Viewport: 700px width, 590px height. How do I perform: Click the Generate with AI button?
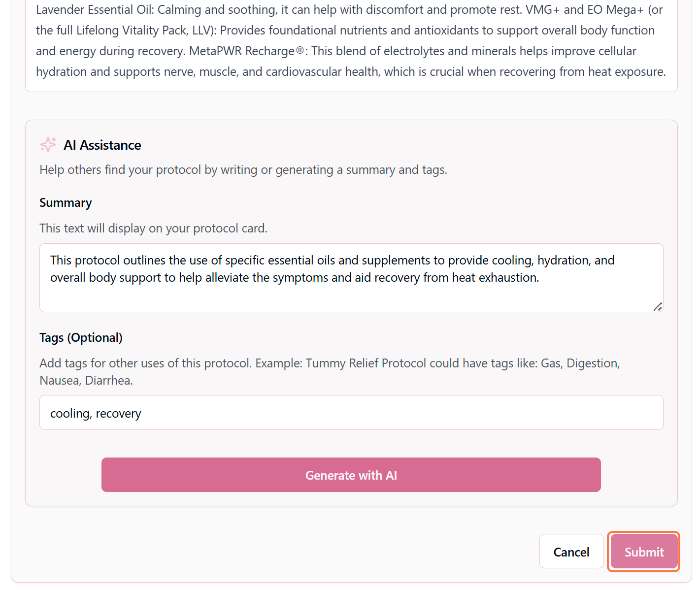point(351,475)
